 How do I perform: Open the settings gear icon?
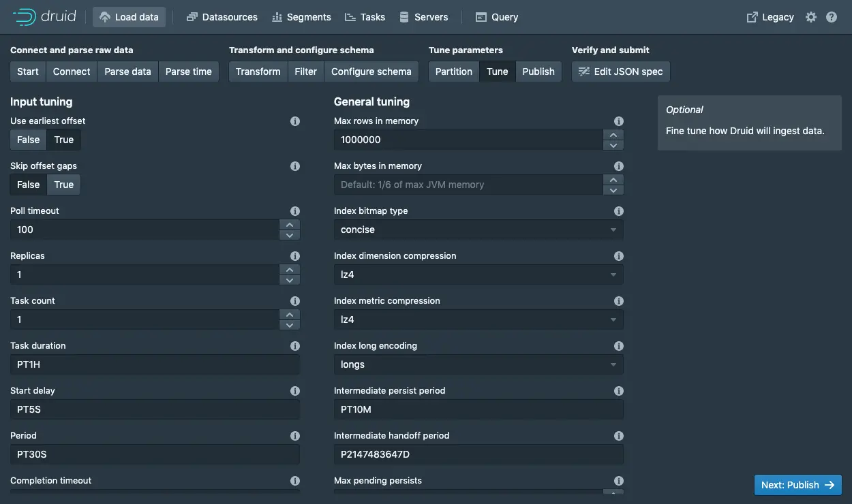(x=810, y=17)
